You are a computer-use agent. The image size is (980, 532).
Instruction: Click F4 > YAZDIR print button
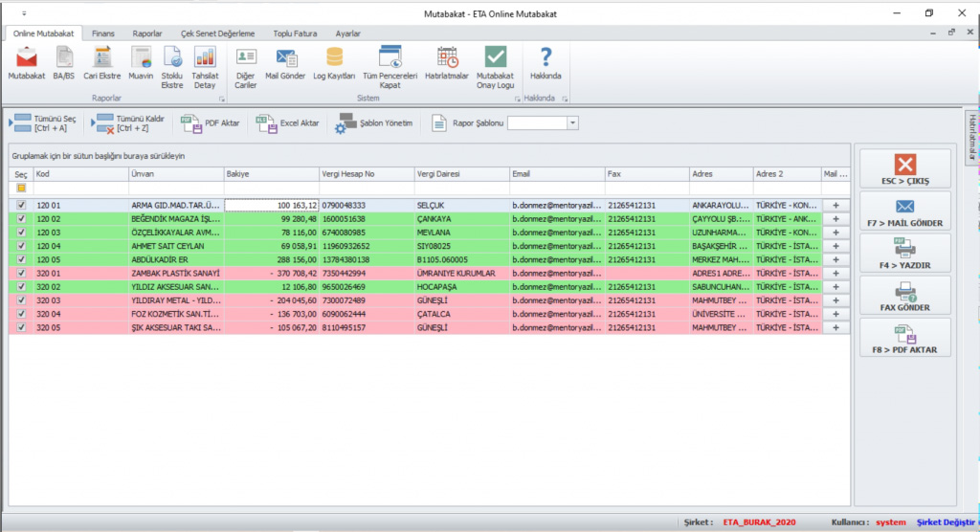click(x=905, y=254)
